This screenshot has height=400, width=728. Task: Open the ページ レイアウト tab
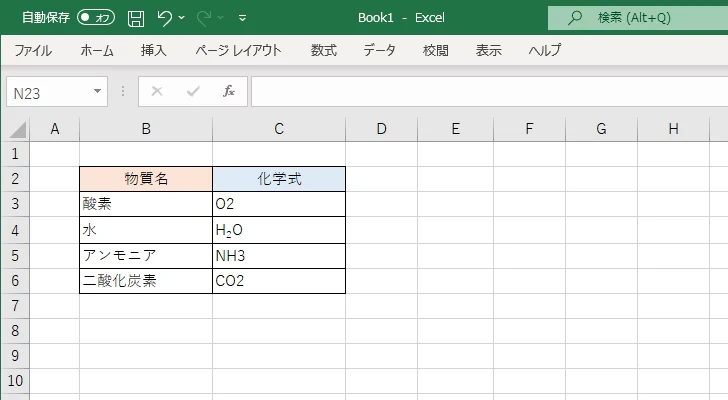tap(238, 50)
